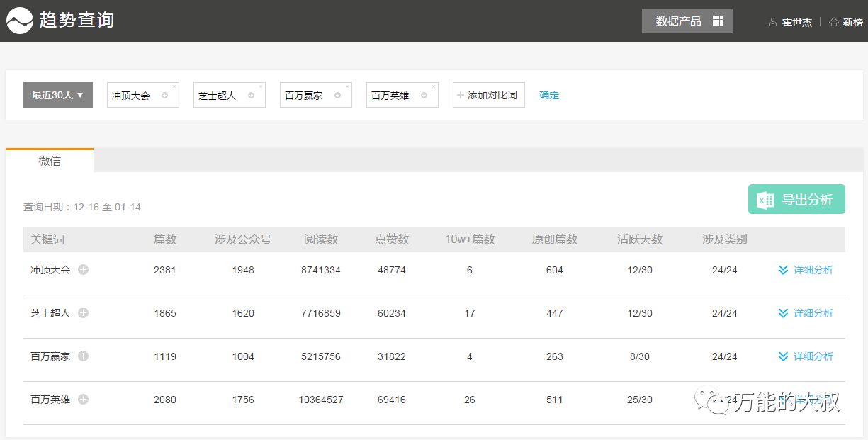This screenshot has width=868, height=440.
Task: Open the 霍世杰 user profile
Action: coord(790,22)
